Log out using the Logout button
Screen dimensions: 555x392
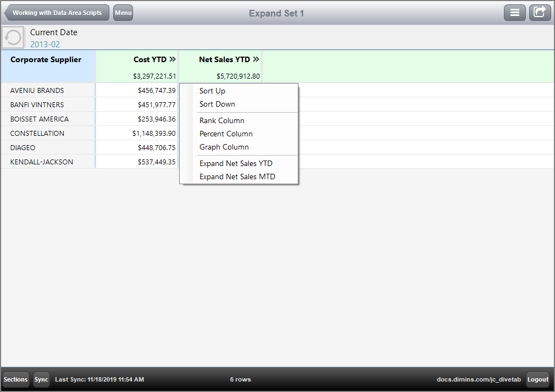tap(537, 379)
